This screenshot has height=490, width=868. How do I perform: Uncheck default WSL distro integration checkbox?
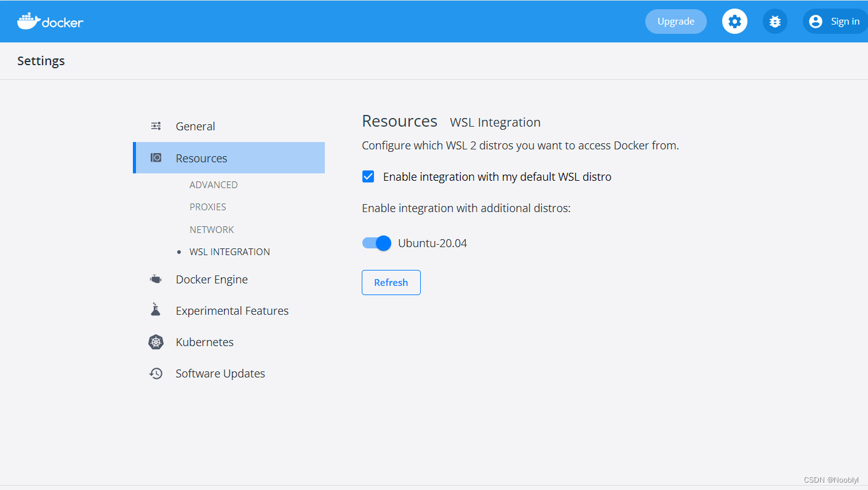(368, 176)
